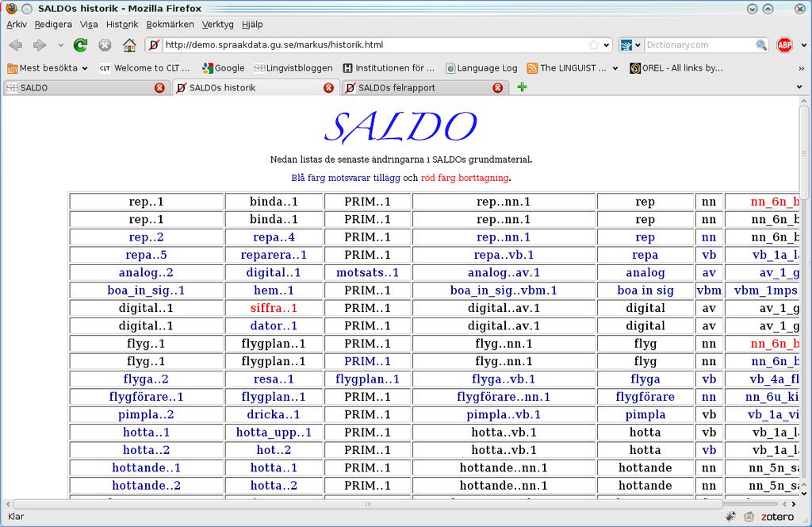
Task: Open the OREL - All links bookmark
Action: [676, 68]
